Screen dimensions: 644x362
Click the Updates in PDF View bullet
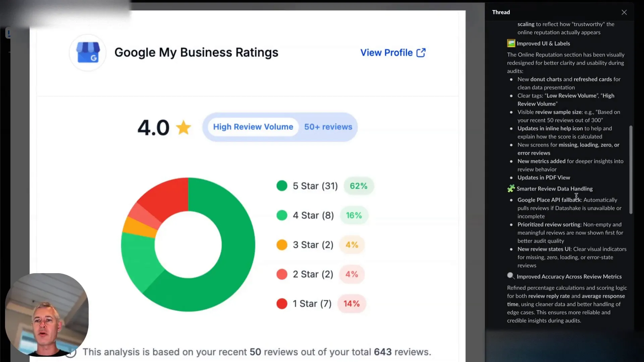(x=543, y=178)
